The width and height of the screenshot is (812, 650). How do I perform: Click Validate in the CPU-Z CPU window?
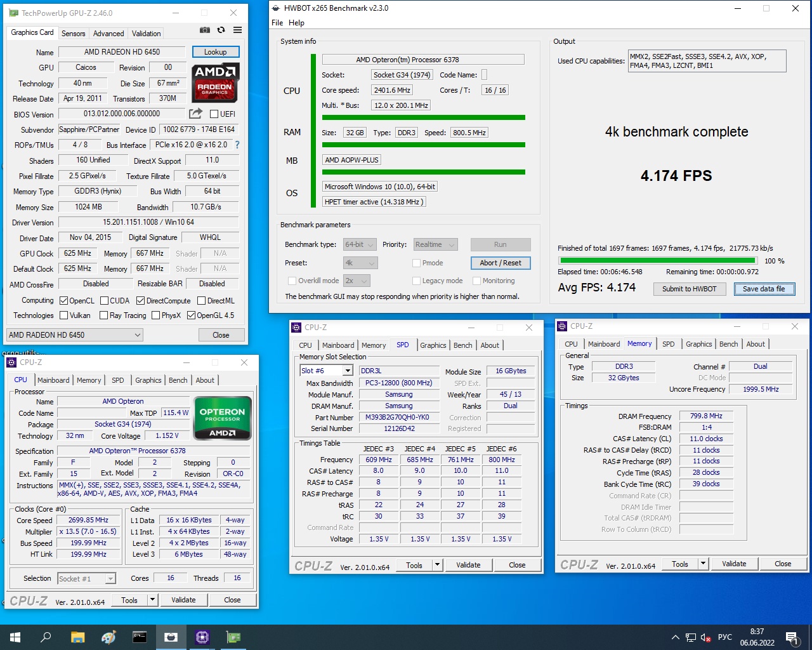[x=183, y=600]
